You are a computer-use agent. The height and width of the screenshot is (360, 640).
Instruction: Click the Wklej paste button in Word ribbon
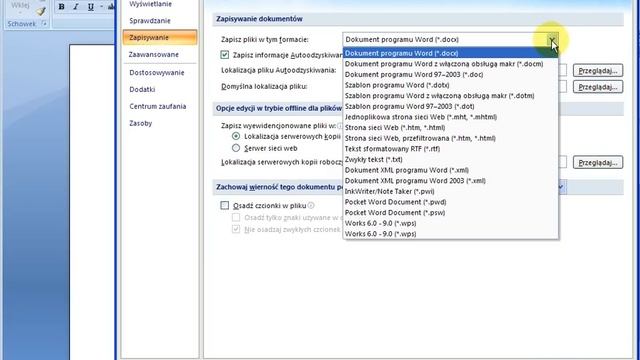[x=20, y=5]
